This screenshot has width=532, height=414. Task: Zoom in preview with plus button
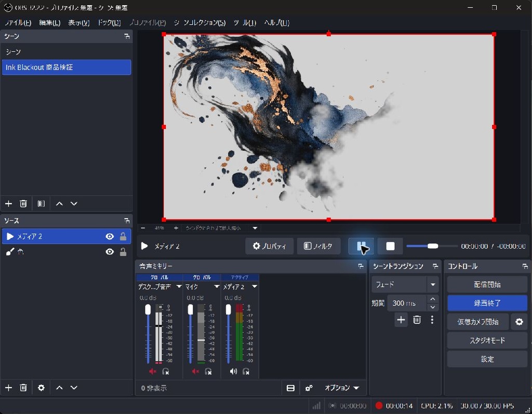[176, 228]
